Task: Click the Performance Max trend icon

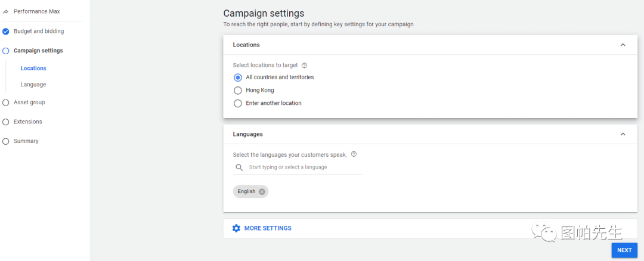Action: [x=6, y=12]
